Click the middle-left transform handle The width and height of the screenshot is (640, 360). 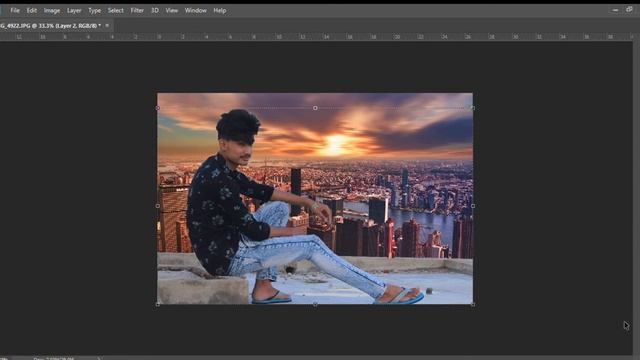[158, 206]
